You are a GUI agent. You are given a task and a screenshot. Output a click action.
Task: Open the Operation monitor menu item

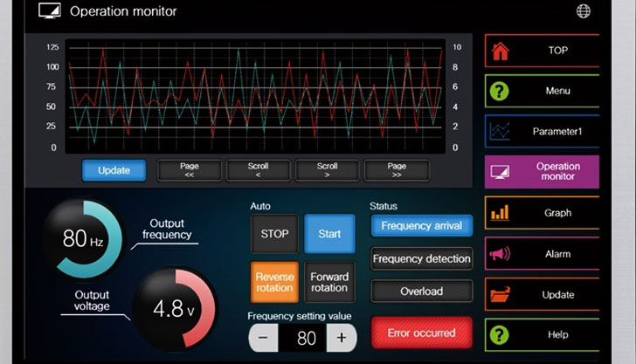[542, 172]
